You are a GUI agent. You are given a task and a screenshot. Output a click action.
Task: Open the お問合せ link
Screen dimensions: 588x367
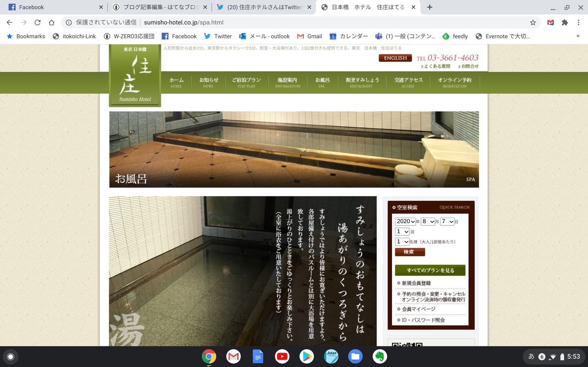tap(468, 66)
